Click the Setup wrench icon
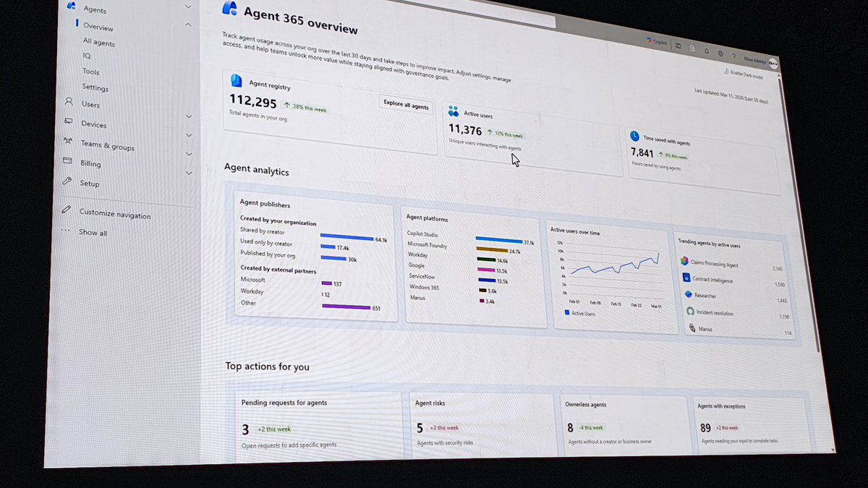868x488 pixels. click(67, 181)
